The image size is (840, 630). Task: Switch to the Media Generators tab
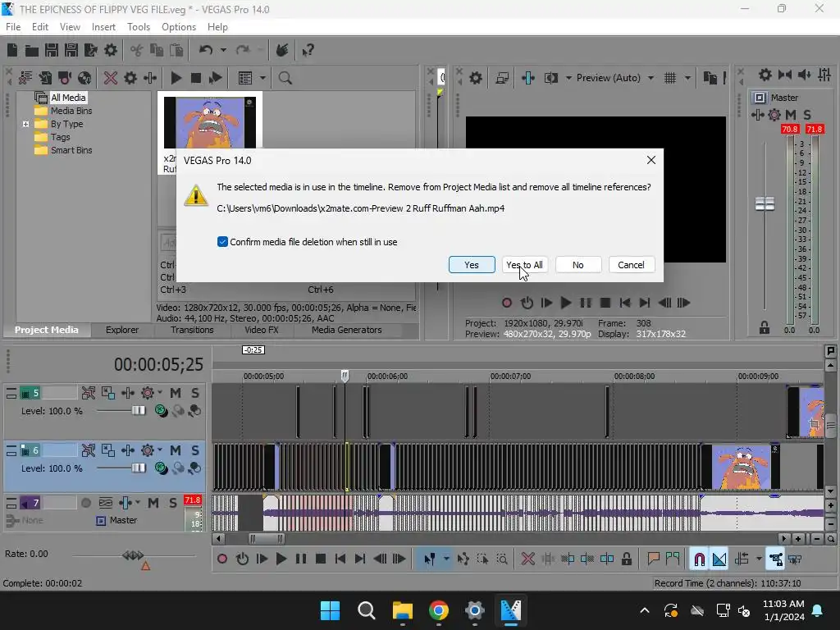coord(347,330)
